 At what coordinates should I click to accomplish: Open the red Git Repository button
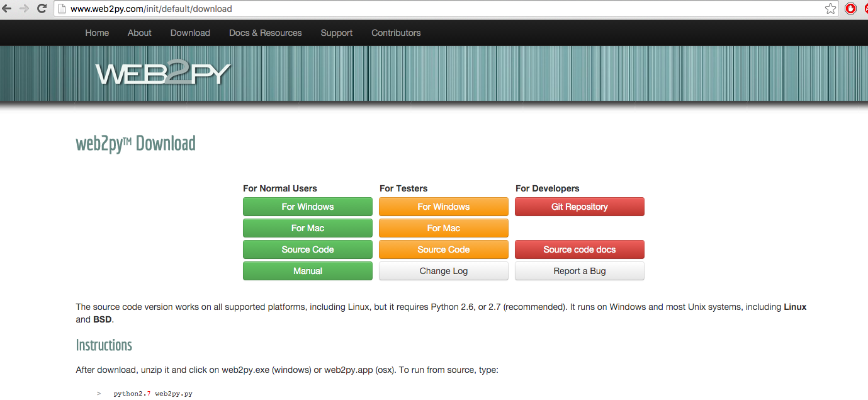click(579, 207)
